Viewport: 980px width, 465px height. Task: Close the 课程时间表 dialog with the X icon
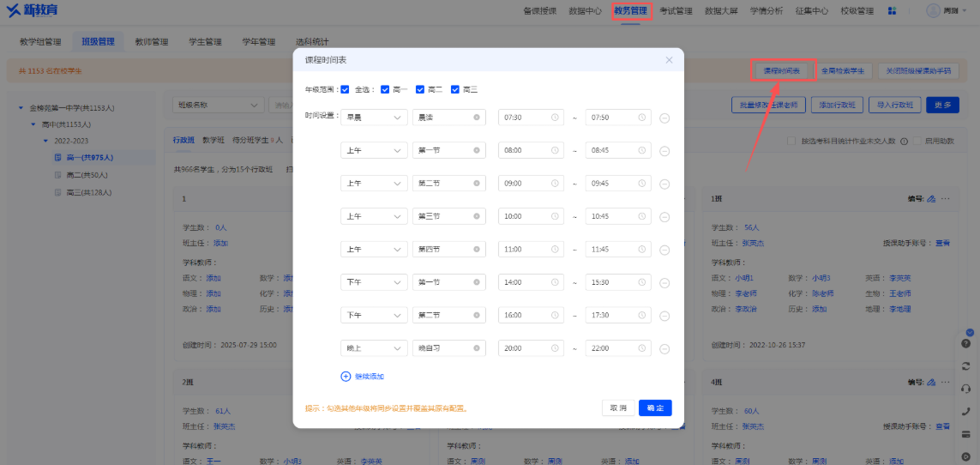coord(670,60)
